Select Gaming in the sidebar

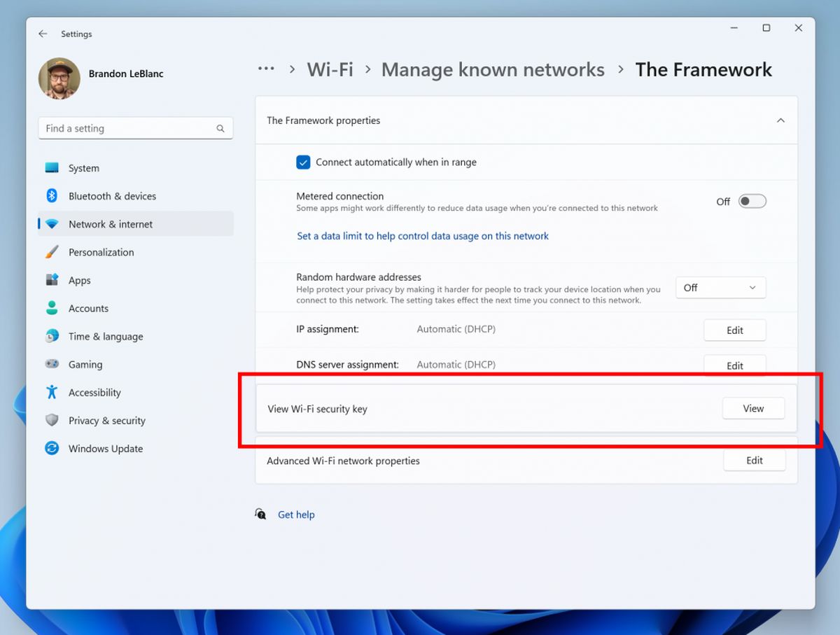(85, 364)
